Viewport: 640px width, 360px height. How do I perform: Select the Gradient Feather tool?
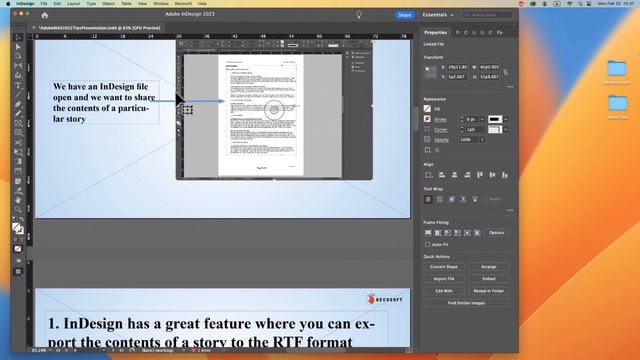tap(18, 171)
